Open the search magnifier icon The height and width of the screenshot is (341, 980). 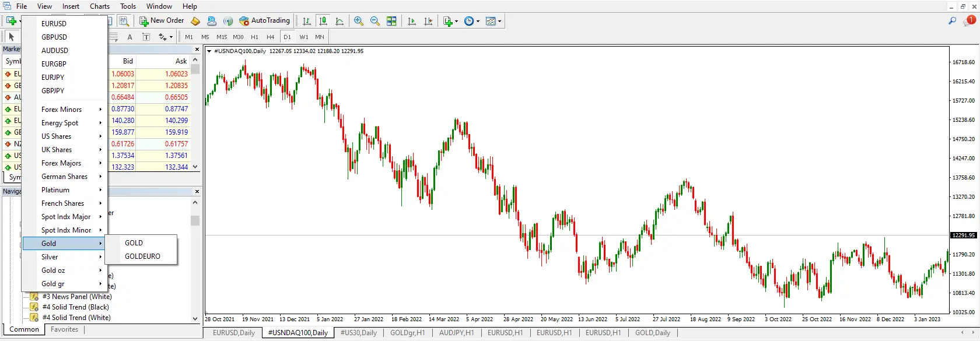coord(952,21)
